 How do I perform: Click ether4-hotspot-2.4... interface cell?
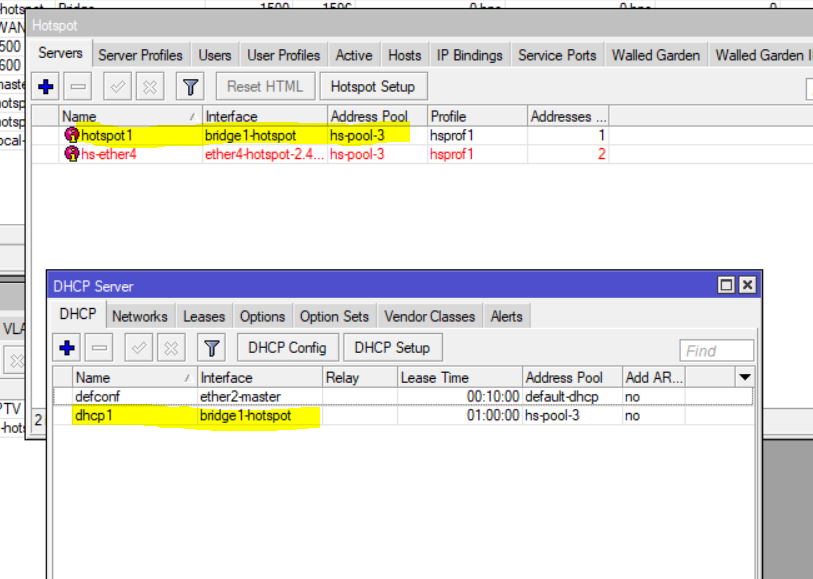click(264, 154)
